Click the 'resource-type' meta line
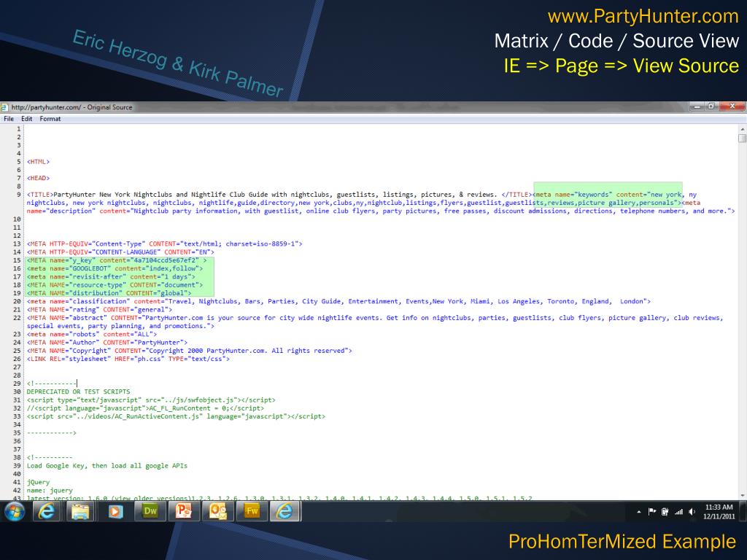Image resolution: width=747 pixels, height=560 pixels. point(115,285)
